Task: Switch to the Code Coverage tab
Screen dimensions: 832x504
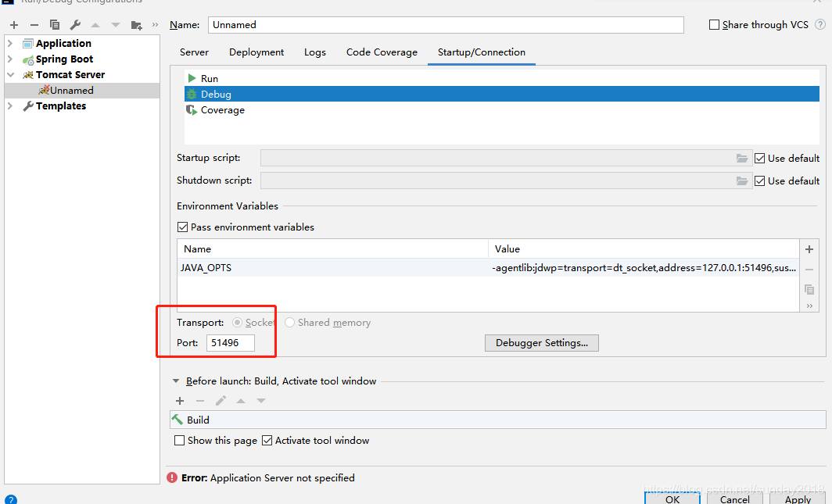Action: coord(382,52)
